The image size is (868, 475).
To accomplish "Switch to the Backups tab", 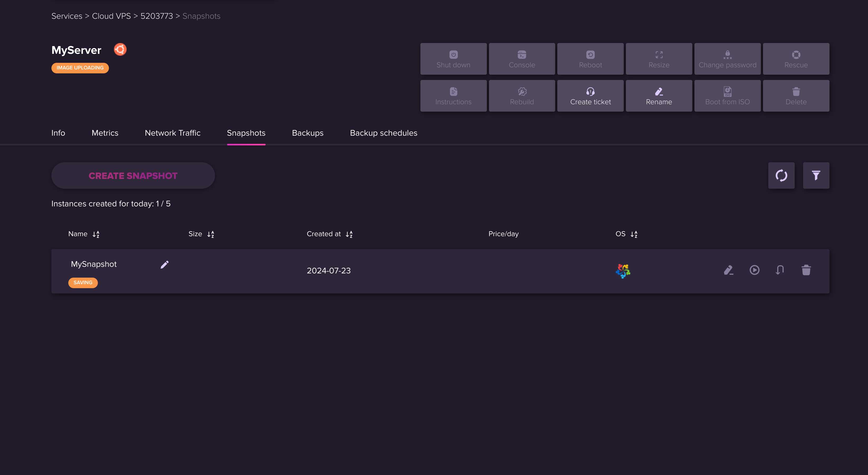I will (308, 133).
